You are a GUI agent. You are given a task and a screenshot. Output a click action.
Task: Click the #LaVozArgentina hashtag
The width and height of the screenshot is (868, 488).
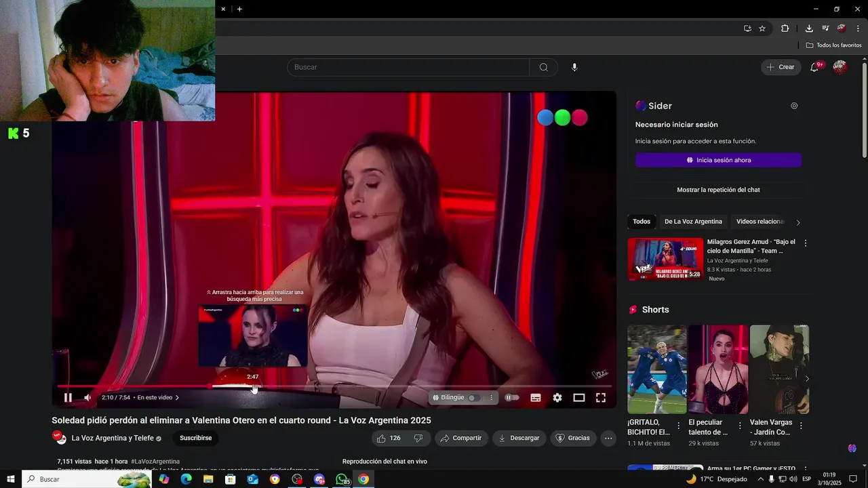tap(155, 462)
